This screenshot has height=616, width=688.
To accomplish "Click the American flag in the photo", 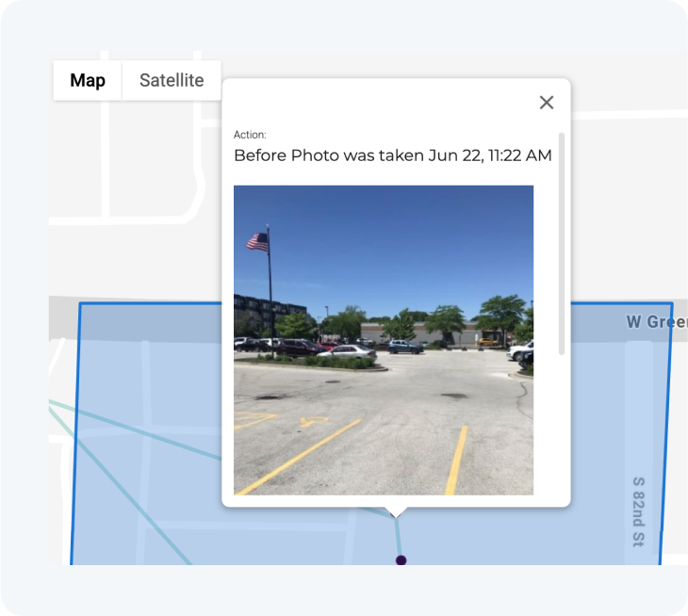I will tap(258, 242).
